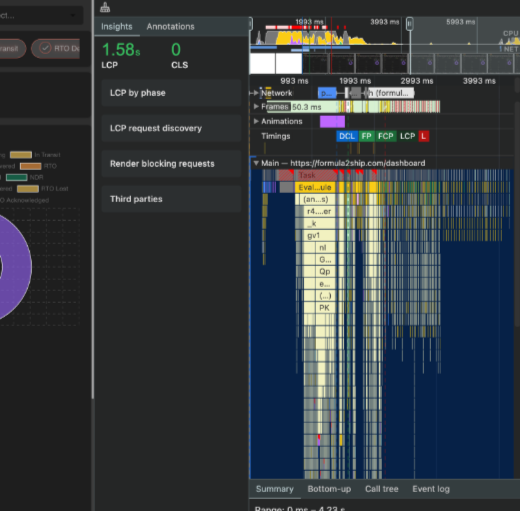Select the FP timing marker
520x511 pixels.
[x=366, y=136]
